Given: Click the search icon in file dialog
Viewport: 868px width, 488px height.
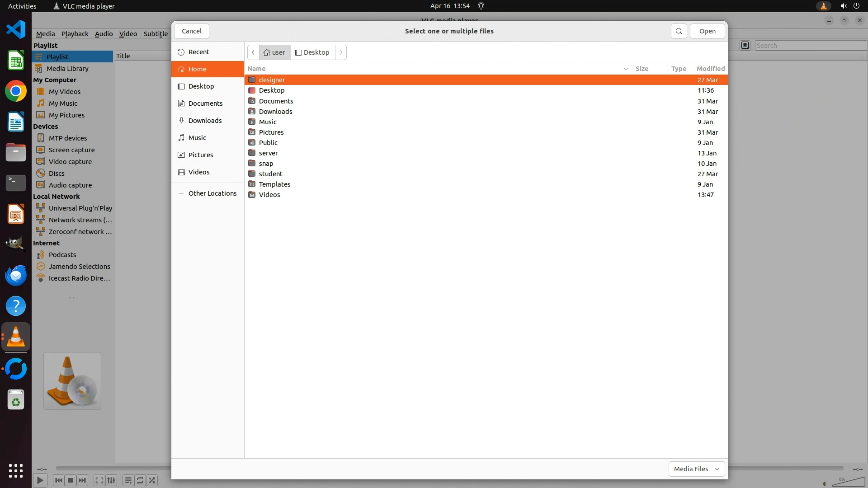Looking at the screenshot, I should (x=679, y=31).
